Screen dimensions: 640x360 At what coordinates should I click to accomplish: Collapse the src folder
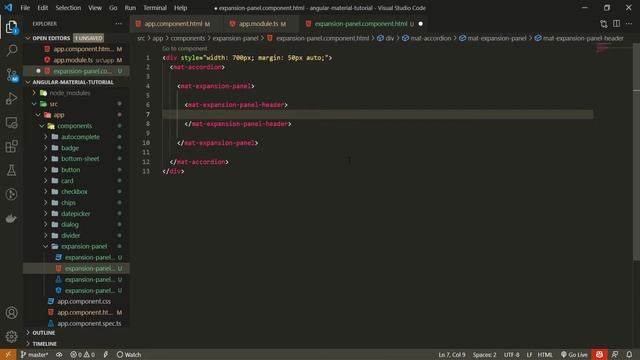point(35,104)
